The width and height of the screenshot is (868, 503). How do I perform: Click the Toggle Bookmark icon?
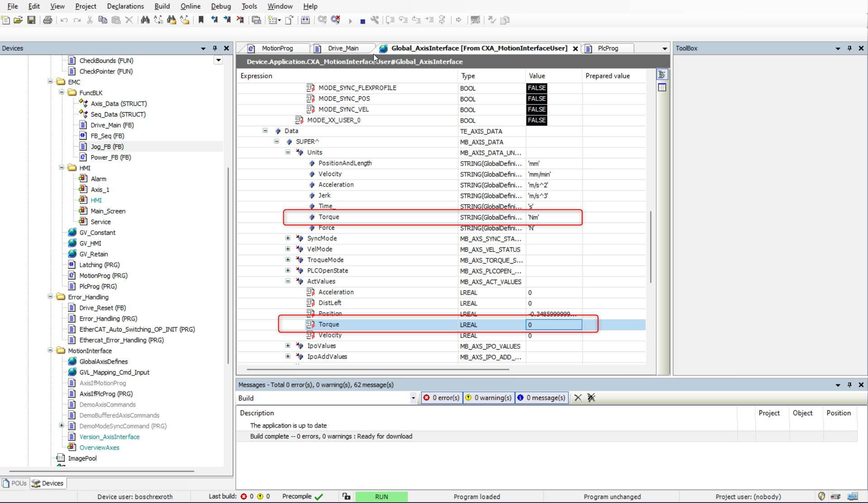201,20
